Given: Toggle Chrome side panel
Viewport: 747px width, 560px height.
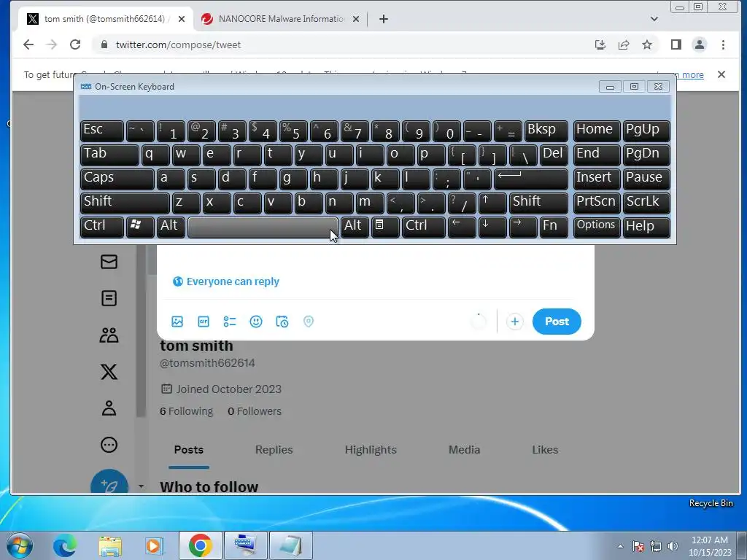Looking at the screenshot, I should click(x=676, y=44).
